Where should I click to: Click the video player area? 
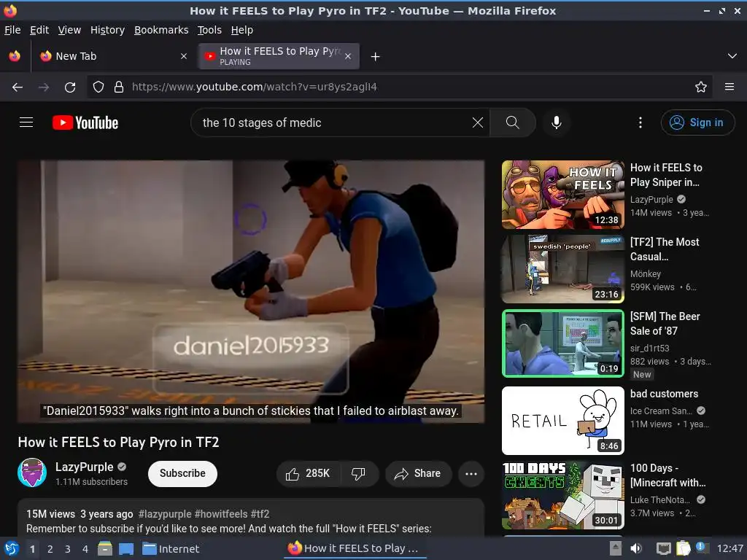coord(251,292)
